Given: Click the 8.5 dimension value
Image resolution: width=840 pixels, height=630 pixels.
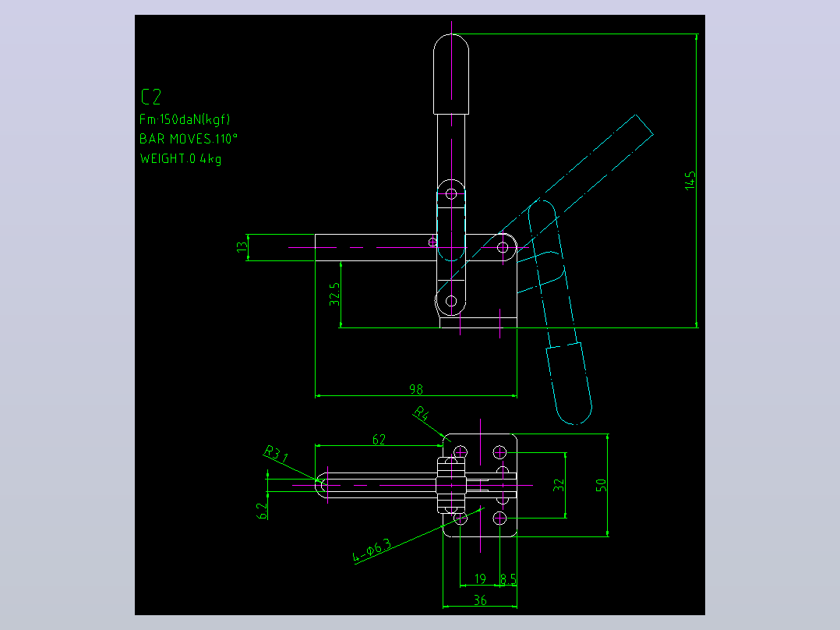Looking at the screenshot, I should [x=508, y=579].
